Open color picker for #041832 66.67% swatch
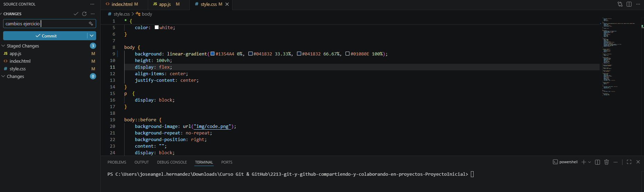This screenshot has height=192, width=644. [299, 54]
